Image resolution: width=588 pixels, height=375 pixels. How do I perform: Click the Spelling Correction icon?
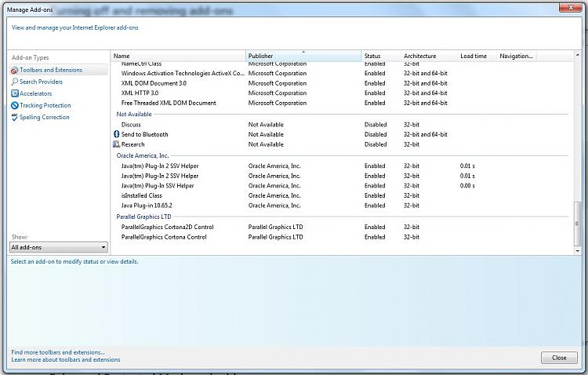click(15, 117)
